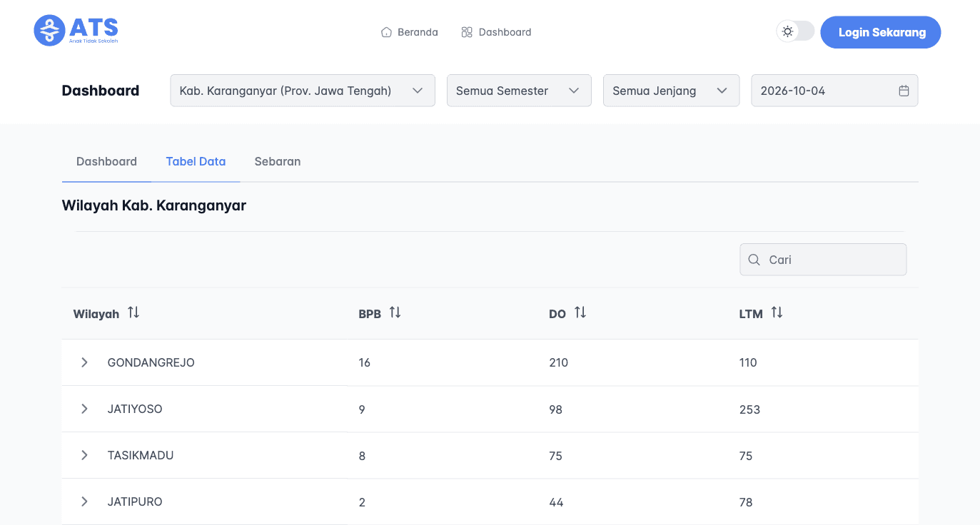Sort table by Wilayah column arrows

[133, 312]
